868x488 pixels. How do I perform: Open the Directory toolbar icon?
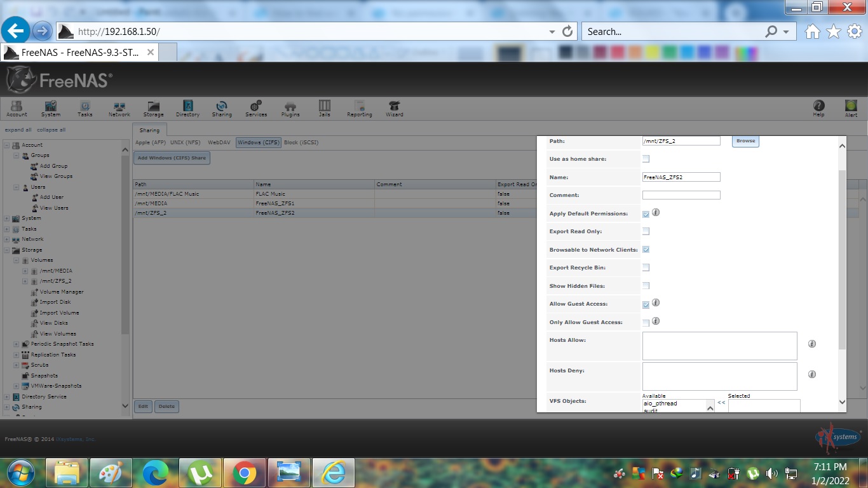click(187, 109)
